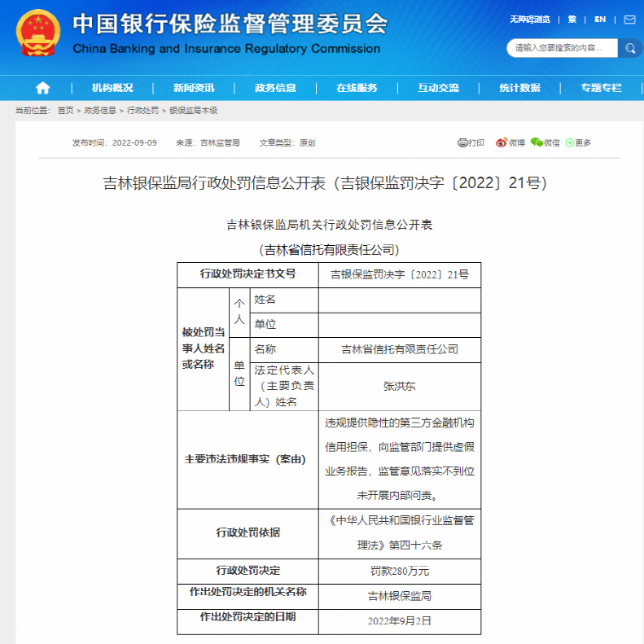Switch site language to EN
Viewport: 644px width, 644px height.
(600, 19)
